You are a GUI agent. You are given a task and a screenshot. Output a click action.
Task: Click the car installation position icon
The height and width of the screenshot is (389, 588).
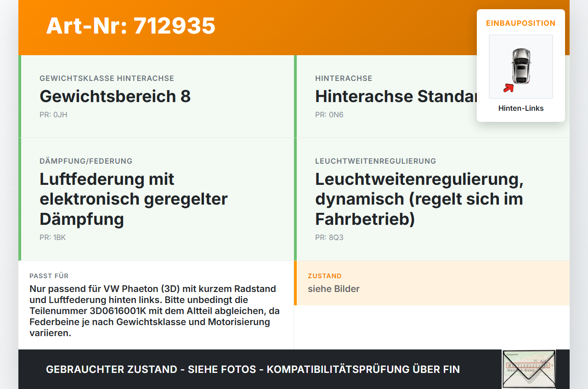(x=521, y=67)
